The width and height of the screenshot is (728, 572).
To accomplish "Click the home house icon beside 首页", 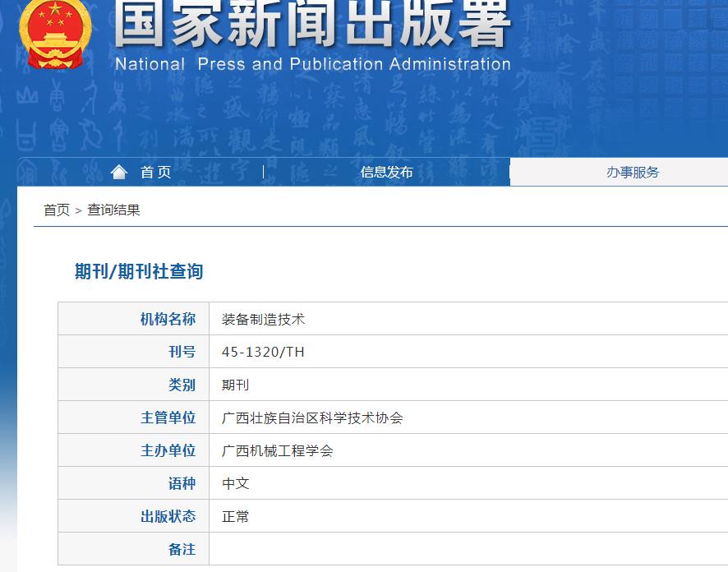I will click(x=120, y=171).
